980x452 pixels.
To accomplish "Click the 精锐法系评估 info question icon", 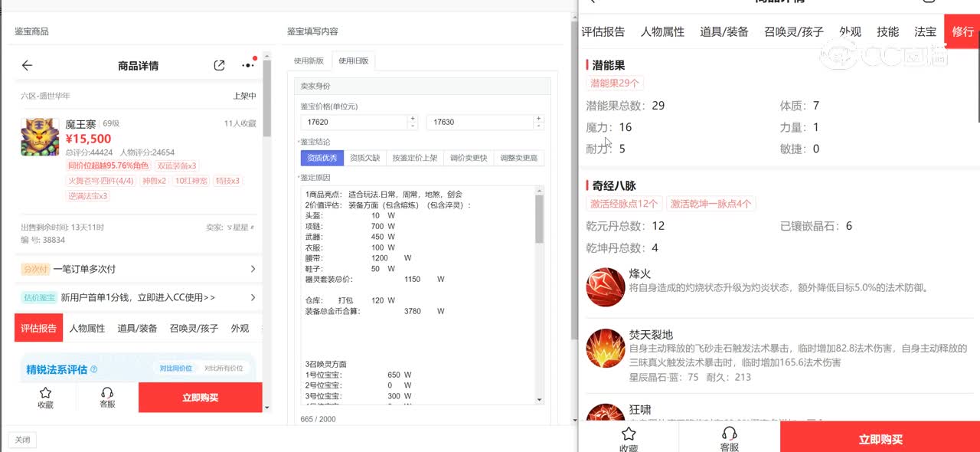I will (x=93, y=369).
